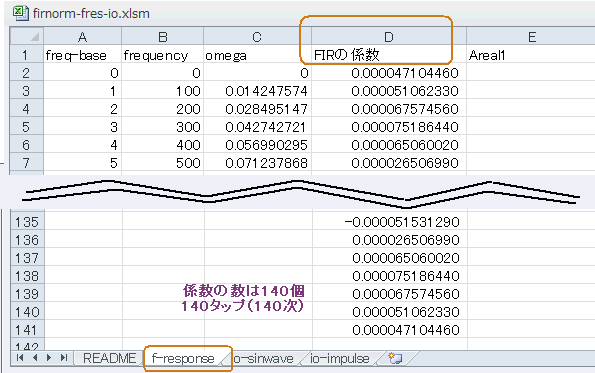This screenshot has width=595, height=373.
Task: Select column A header
Action: [82, 36]
